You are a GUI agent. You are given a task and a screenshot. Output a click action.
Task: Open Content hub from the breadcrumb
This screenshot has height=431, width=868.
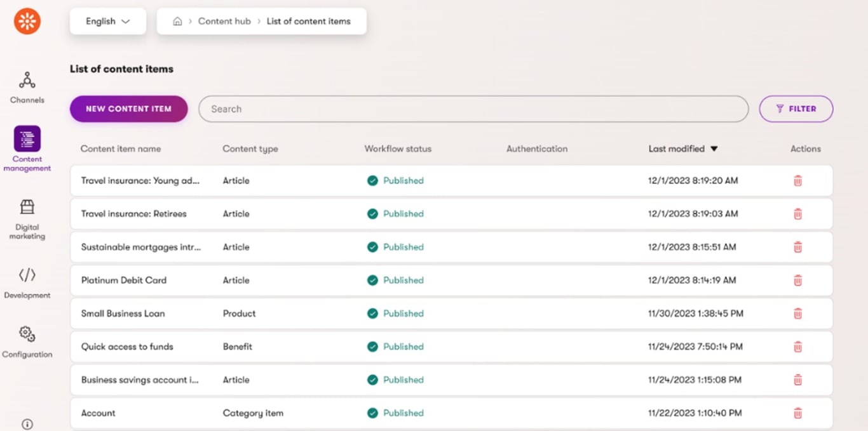point(224,21)
